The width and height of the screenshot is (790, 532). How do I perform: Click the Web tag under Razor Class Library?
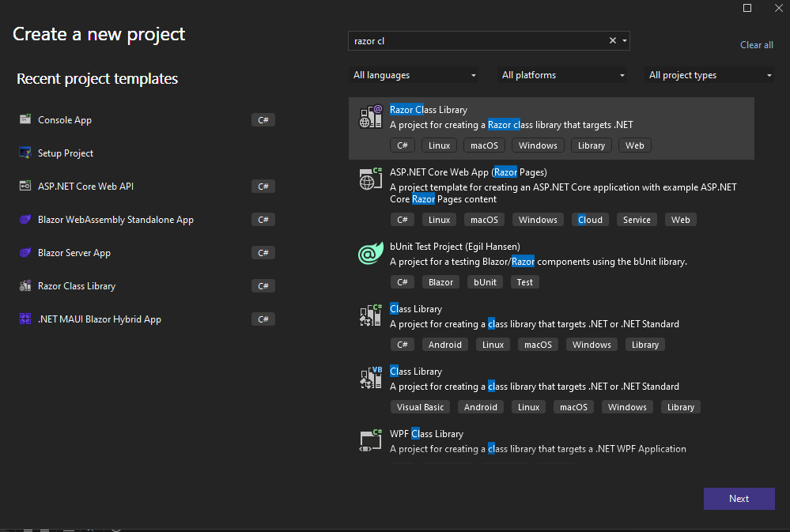point(634,145)
